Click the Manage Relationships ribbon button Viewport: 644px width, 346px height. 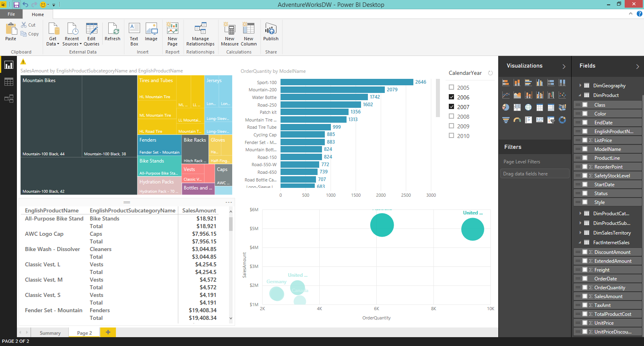(x=200, y=34)
